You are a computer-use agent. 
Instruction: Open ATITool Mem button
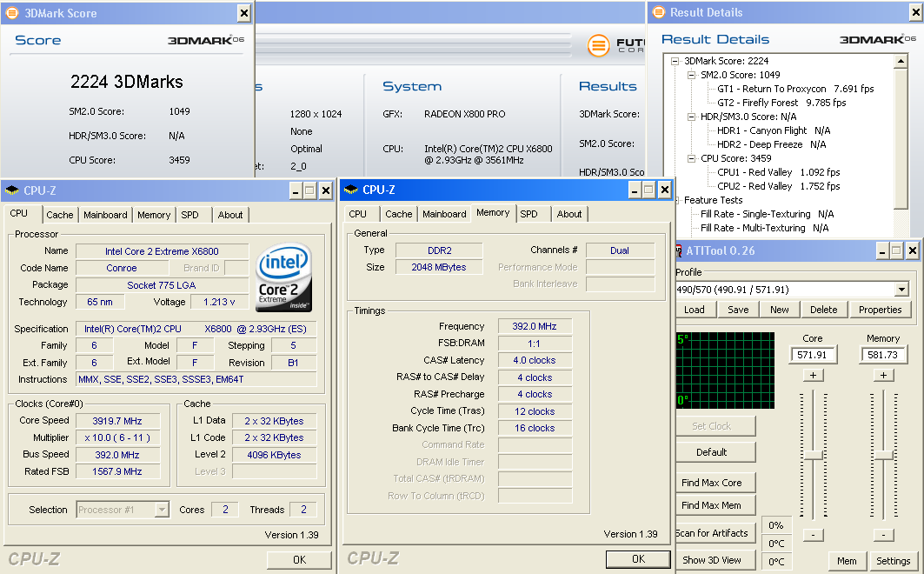coord(847,561)
